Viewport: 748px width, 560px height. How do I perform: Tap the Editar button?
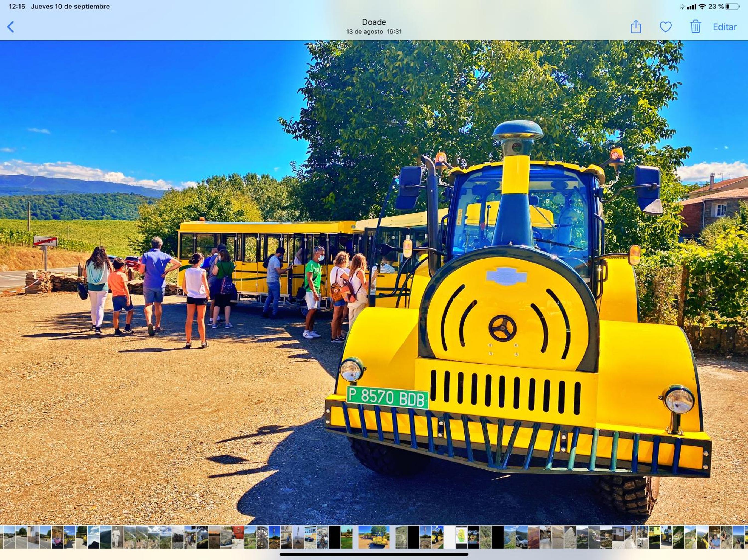[724, 27]
